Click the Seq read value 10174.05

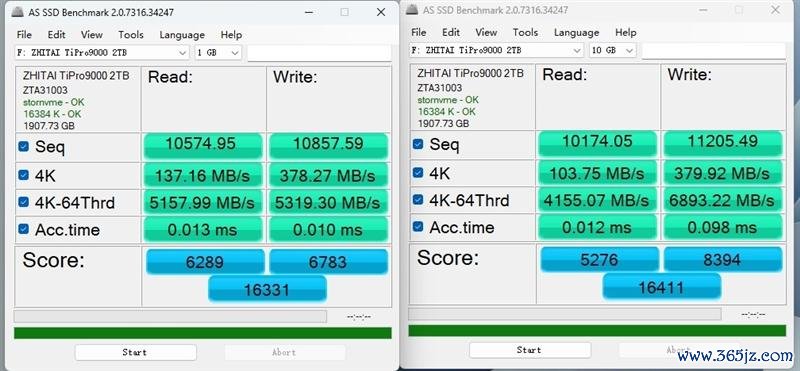pyautogui.click(x=597, y=144)
